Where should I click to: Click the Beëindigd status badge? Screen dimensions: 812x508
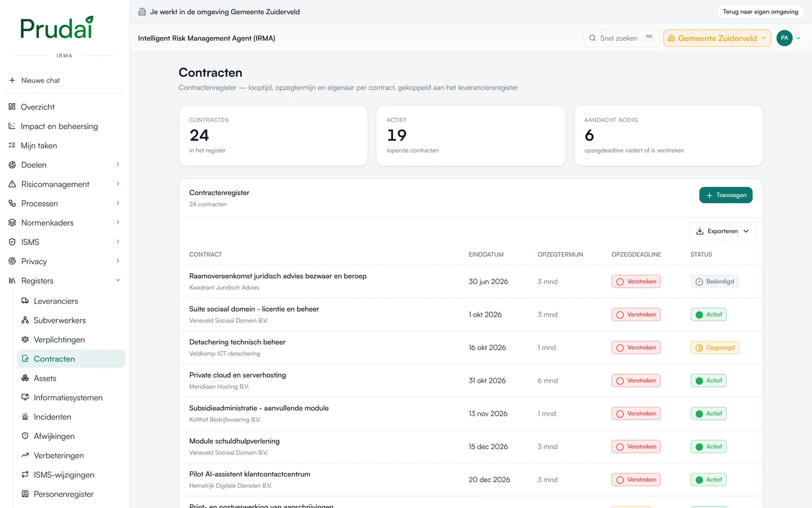pos(714,282)
